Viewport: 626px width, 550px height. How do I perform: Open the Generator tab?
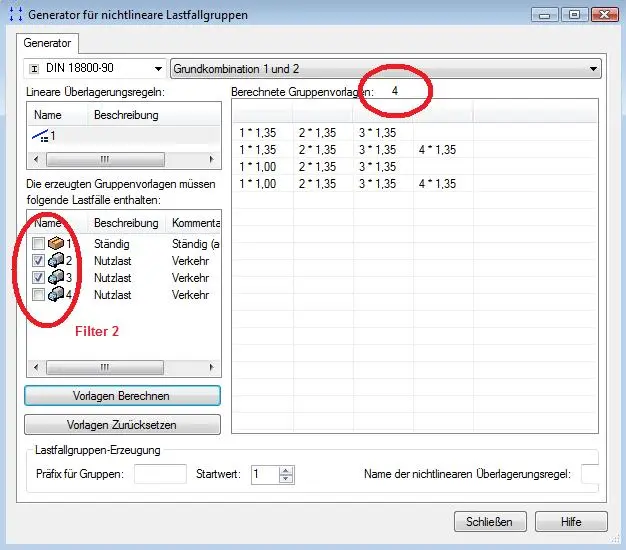point(47,43)
